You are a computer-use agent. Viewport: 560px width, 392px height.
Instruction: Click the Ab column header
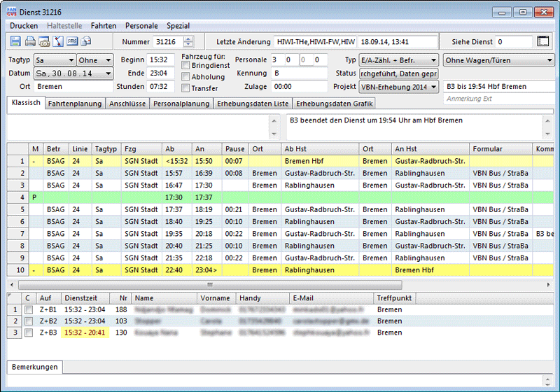[176, 149]
